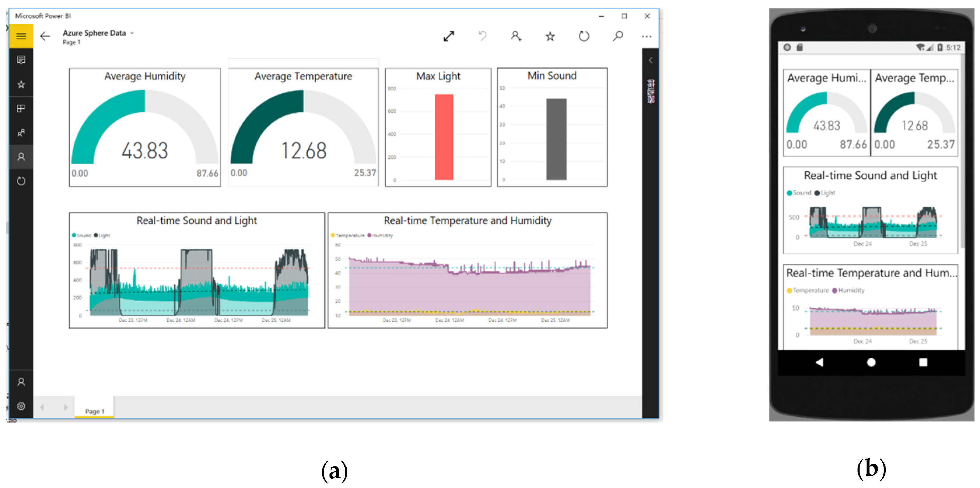Click the share with user icon
Viewport: 980px width, 488px height.
click(x=516, y=36)
